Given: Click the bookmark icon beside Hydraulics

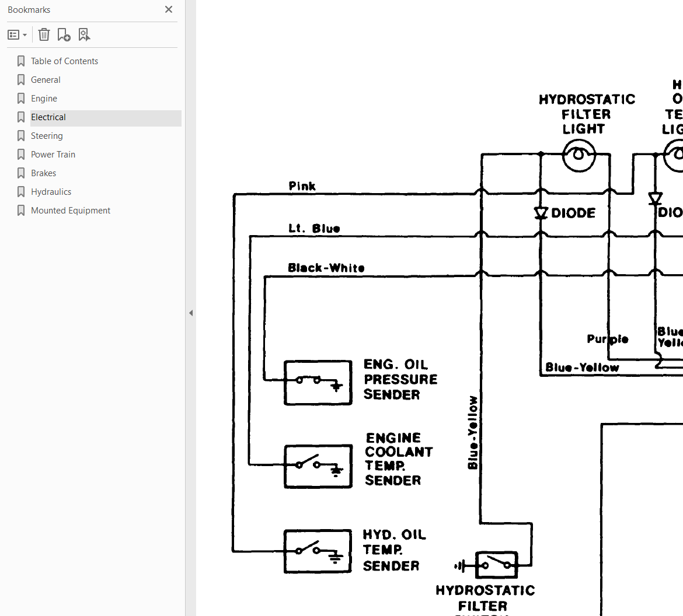Looking at the screenshot, I should tap(21, 192).
